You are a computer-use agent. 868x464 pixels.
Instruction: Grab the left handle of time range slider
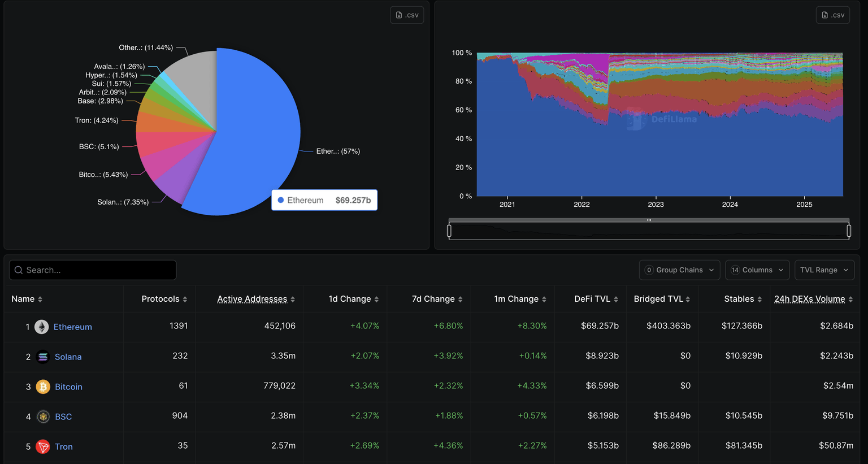pyautogui.click(x=449, y=231)
